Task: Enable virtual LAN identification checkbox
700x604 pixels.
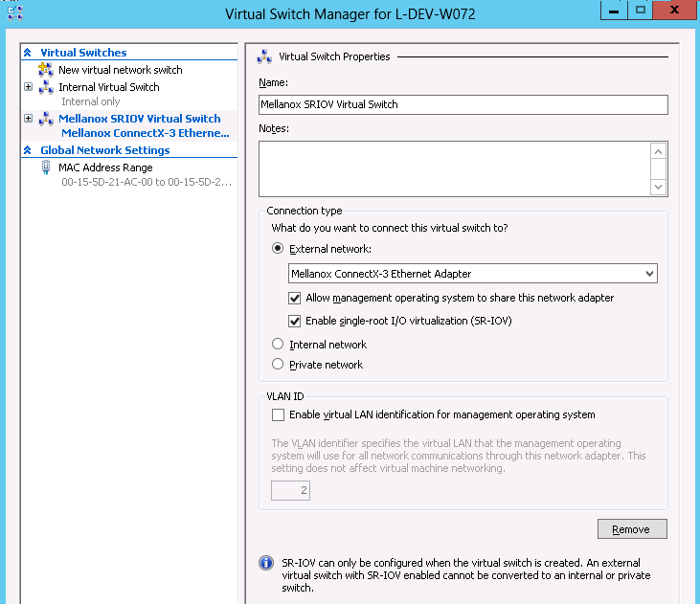Action: pyautogui.click(x=278, y=414)
